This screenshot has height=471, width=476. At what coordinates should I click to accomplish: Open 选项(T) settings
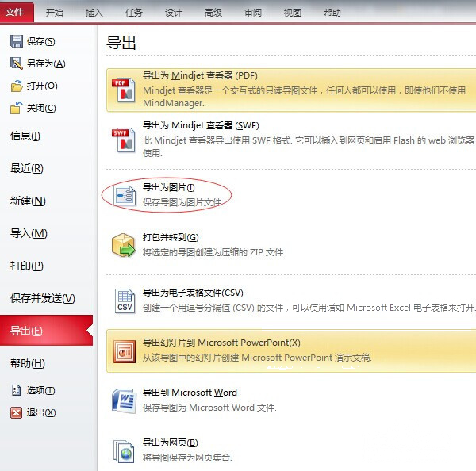click(40, 390)
